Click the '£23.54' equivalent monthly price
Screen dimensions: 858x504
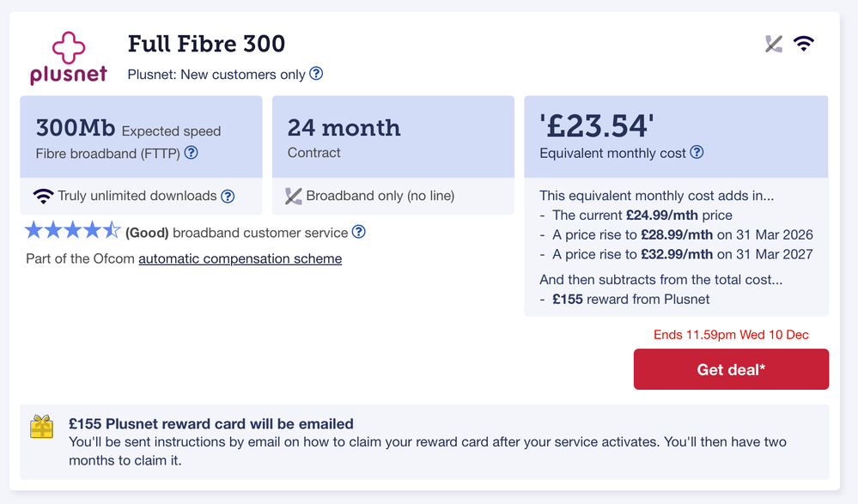pos(597,127)
